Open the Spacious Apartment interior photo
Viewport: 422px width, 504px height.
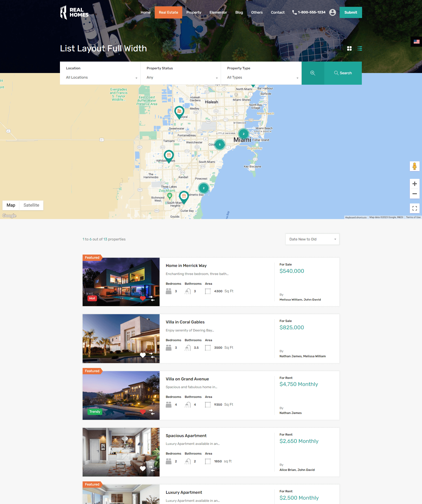pyautogui.click(x=121, y=452)
